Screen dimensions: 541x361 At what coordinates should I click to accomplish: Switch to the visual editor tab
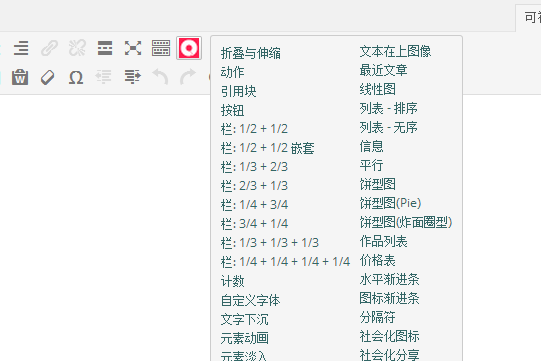529,18
